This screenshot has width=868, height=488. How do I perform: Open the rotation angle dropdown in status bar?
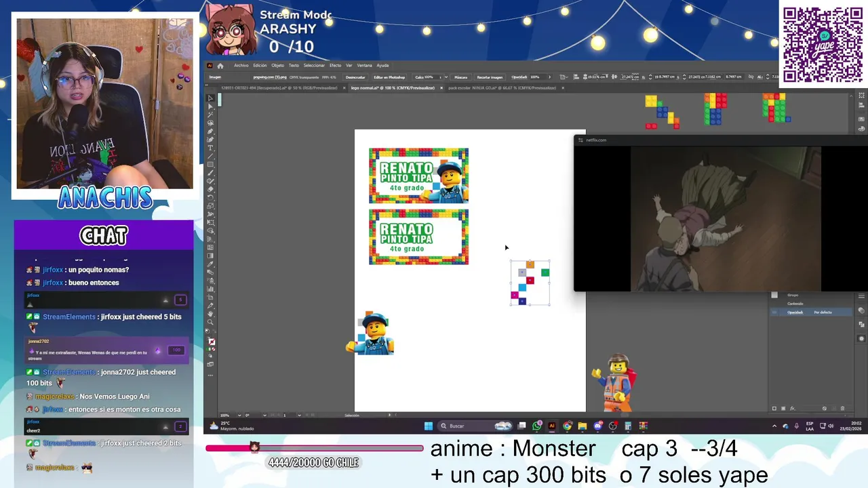click(x=264, y=415)
